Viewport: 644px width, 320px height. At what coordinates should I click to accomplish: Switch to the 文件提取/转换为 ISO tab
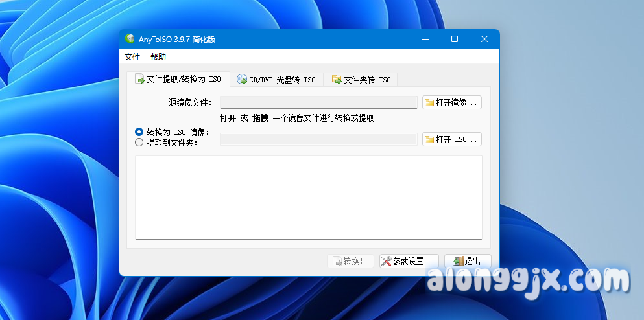[178, 80]
